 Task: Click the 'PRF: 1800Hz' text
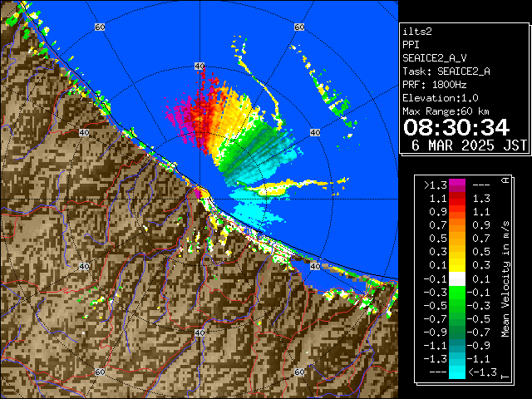(x=434, y=85)
